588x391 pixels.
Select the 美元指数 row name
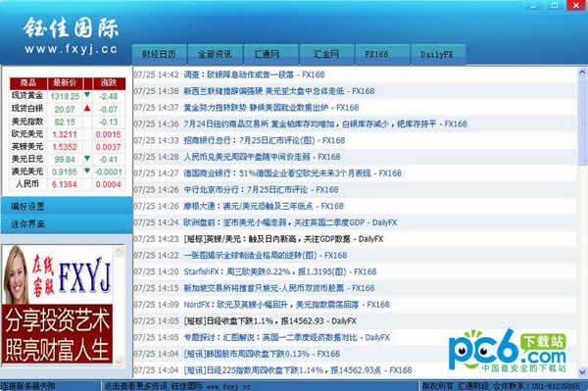pyautogui.click(x=27, y=122)
